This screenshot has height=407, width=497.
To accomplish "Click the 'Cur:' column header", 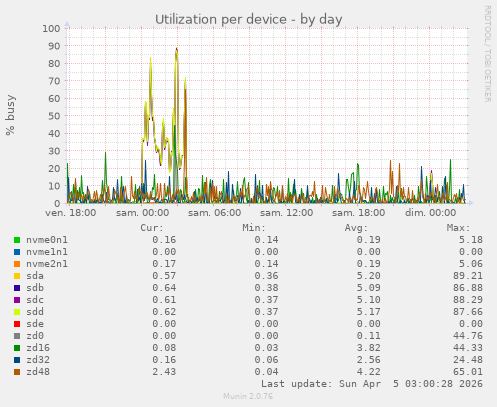I will (x=152, y=228).
